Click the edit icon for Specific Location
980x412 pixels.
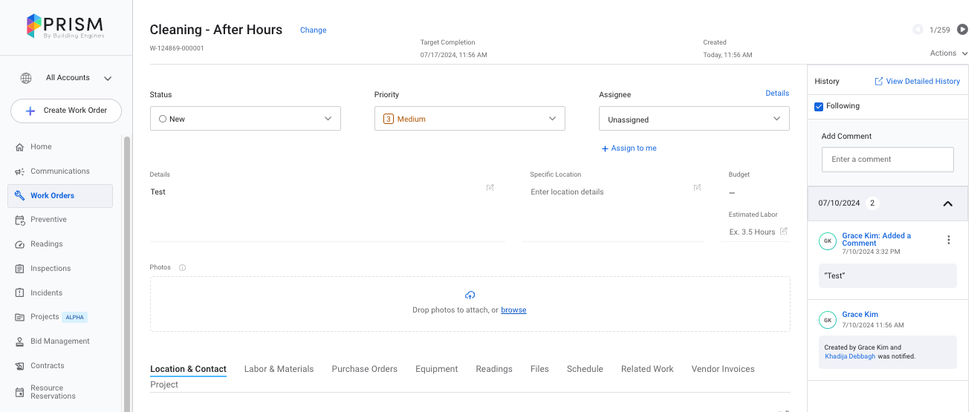697,188
